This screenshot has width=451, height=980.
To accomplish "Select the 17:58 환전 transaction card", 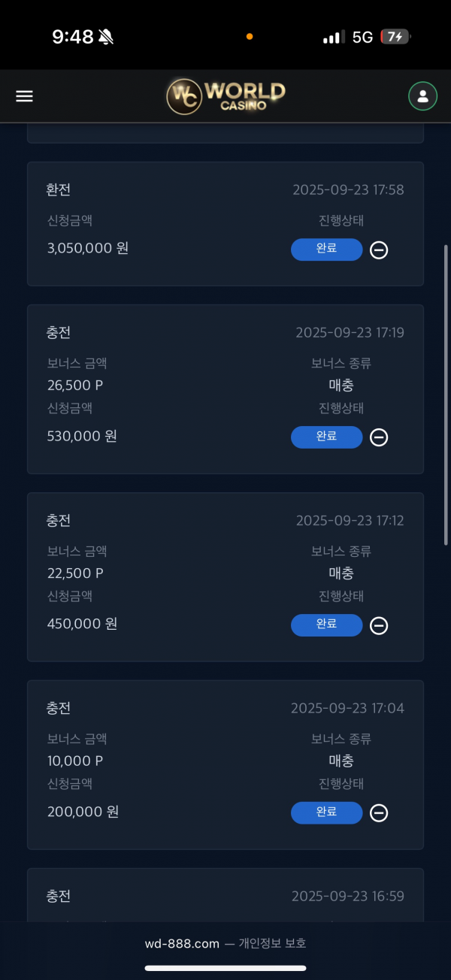I will coord(225,223).
